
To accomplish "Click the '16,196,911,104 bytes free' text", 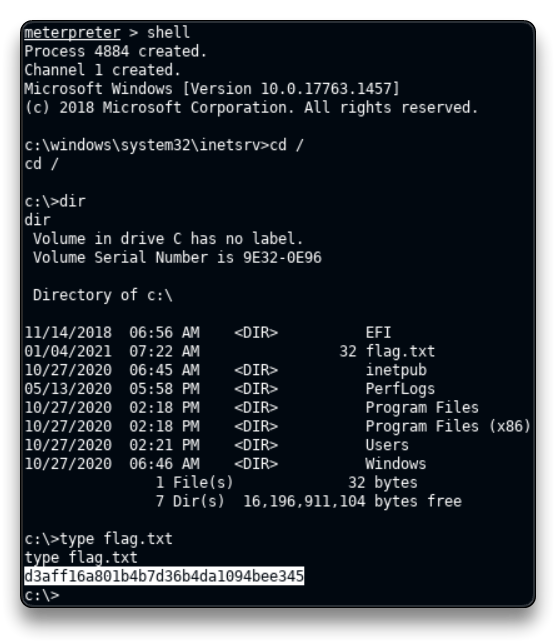I will [353, 502].
